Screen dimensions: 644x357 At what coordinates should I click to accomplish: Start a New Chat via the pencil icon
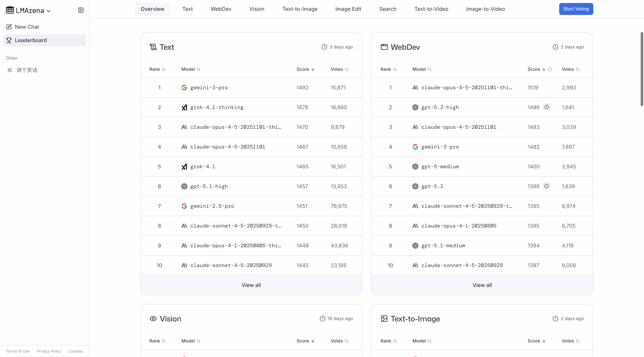tap(9, 26)
